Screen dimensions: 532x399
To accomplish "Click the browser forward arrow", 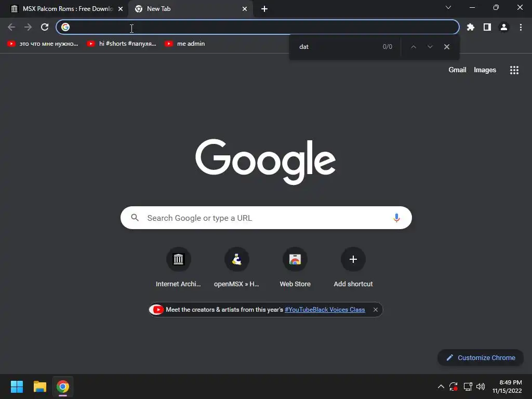I will pyautogui.click(x=28, y=27).
